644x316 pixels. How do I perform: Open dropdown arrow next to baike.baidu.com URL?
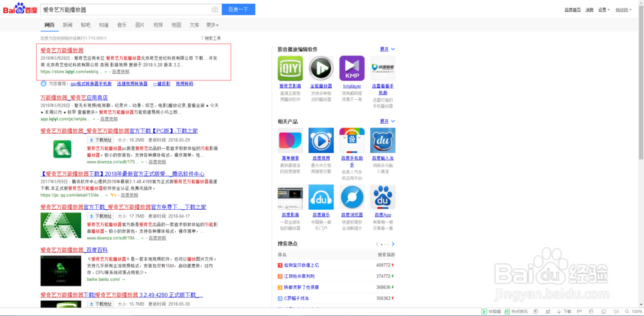tap(124, 280)
